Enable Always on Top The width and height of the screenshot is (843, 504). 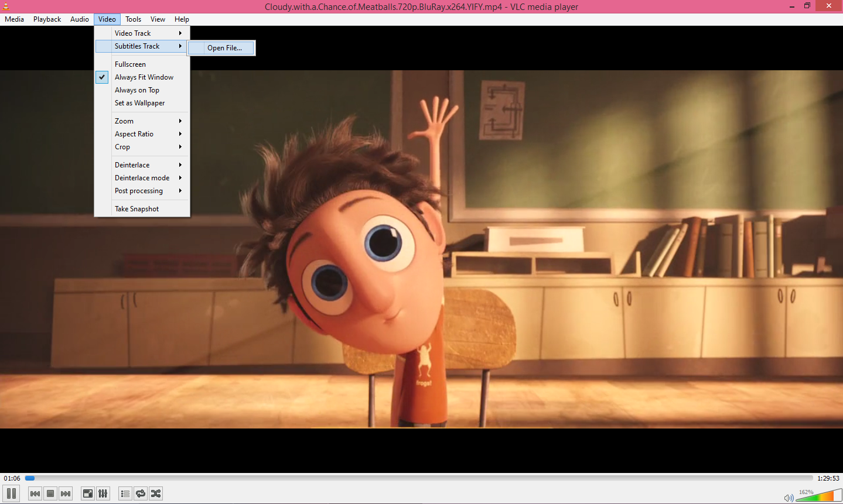point(142,90)
